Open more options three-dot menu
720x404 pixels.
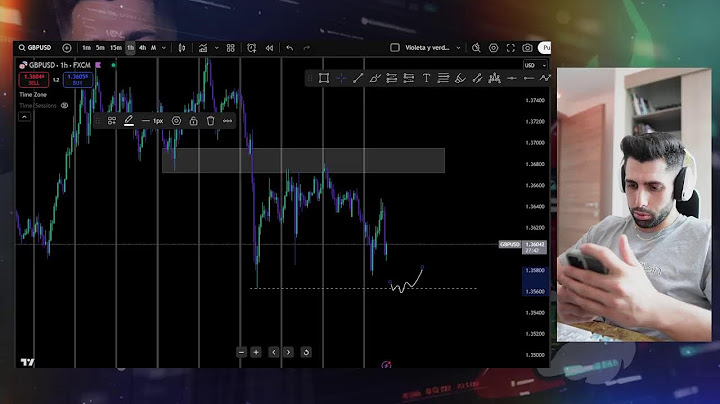pyautogui.click(x=227, y=121)
